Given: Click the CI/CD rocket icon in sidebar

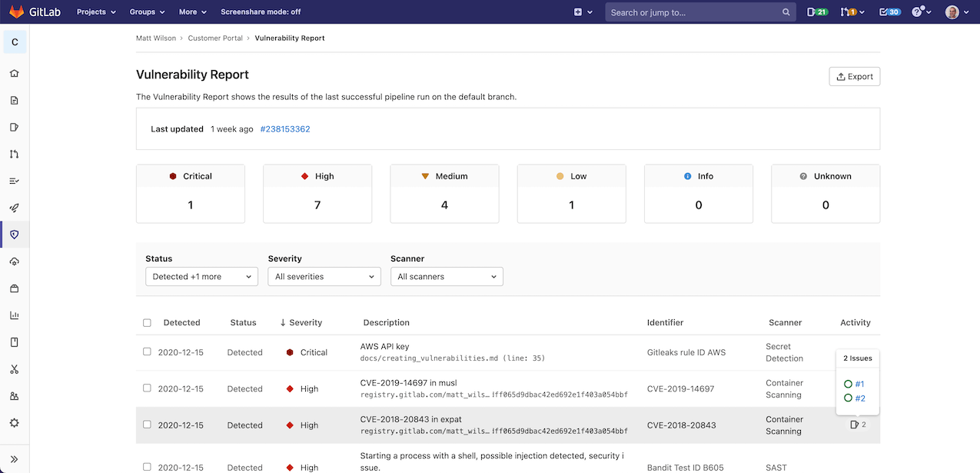Looking at the screenshot, I should point(14,208).
